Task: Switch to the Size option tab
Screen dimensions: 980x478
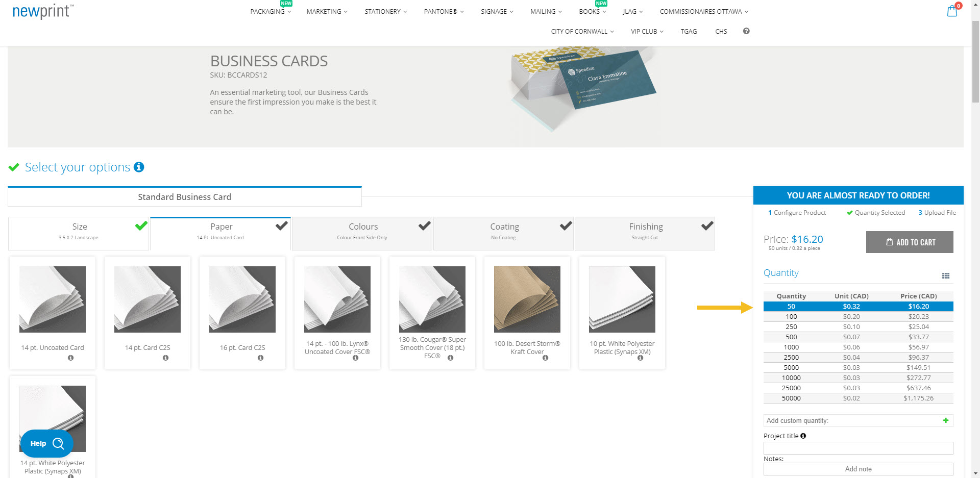Action: click(79, 233)
